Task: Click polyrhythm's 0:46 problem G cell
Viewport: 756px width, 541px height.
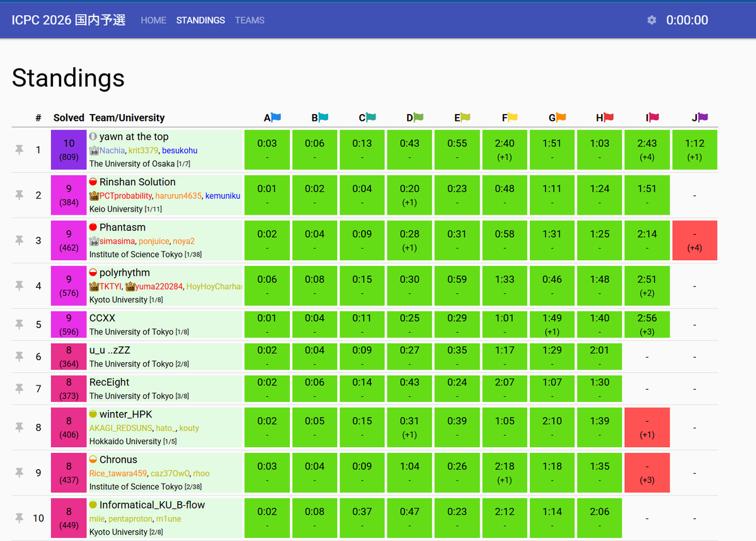Action: click(x=553, y=286)
